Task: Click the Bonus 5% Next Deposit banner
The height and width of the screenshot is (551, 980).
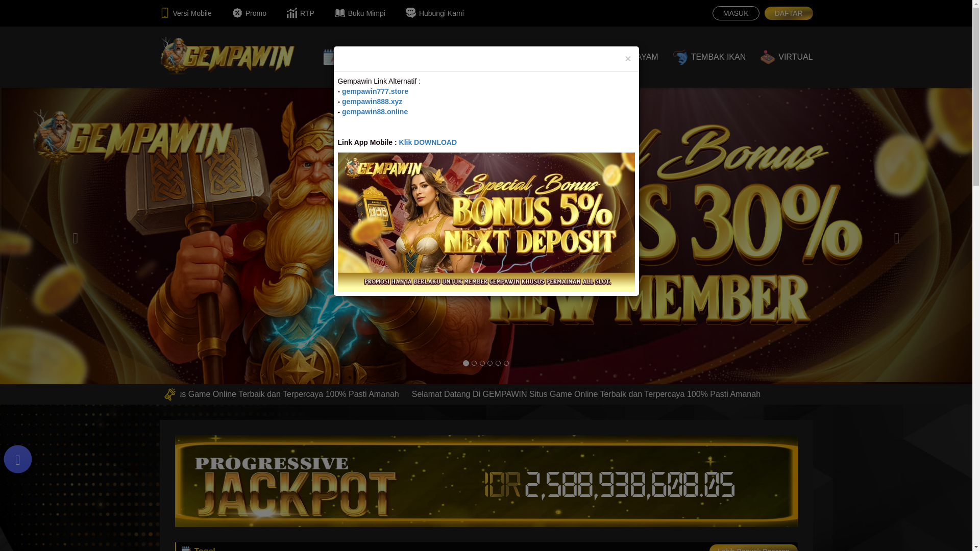Action: [x=486, y=222]
